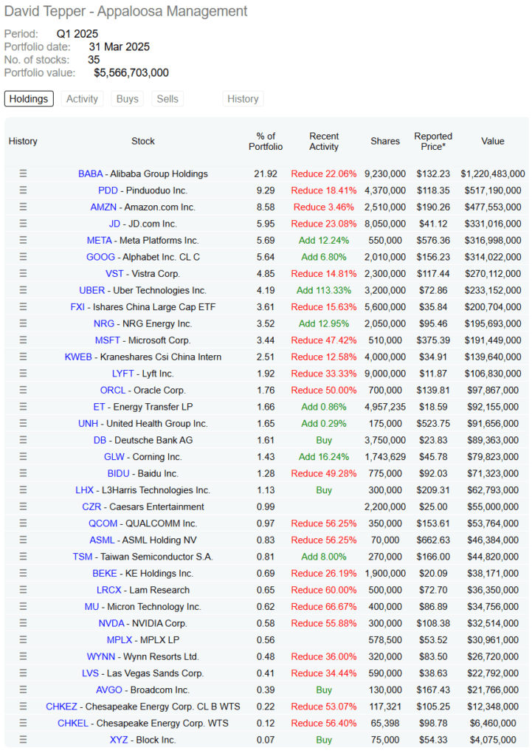Image resolution: width=532 pixels, height=756 pixels.
Task: Click the 'Buy' activity for Deutsche Bank
Action: tap(324, 440)
